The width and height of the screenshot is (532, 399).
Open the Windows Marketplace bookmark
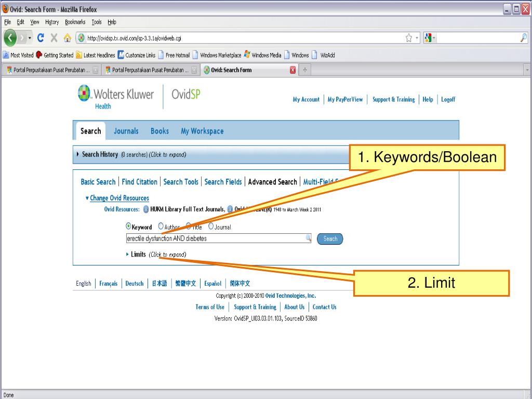point(217,55)
